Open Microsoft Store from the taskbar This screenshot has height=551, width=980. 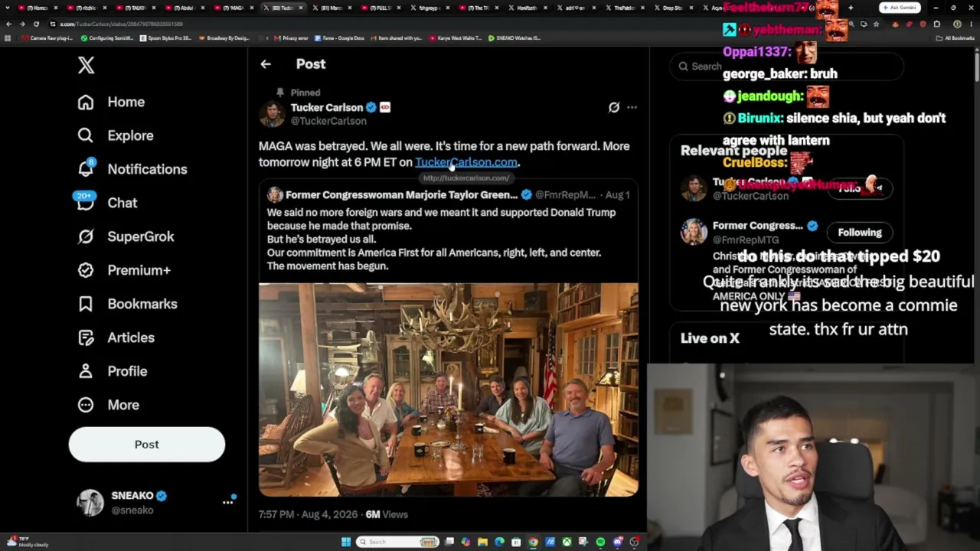pyautogui.click(x=516, y=542)
